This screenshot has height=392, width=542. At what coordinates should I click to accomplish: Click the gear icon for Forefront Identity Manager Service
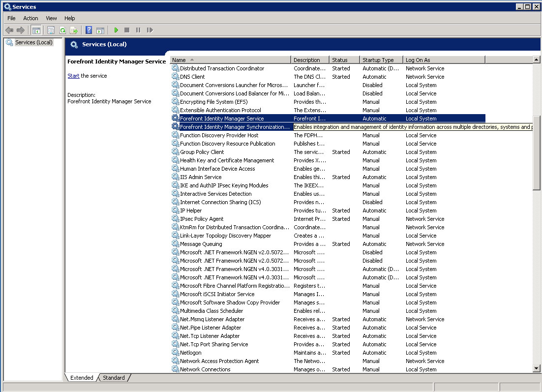coord(176,118)
